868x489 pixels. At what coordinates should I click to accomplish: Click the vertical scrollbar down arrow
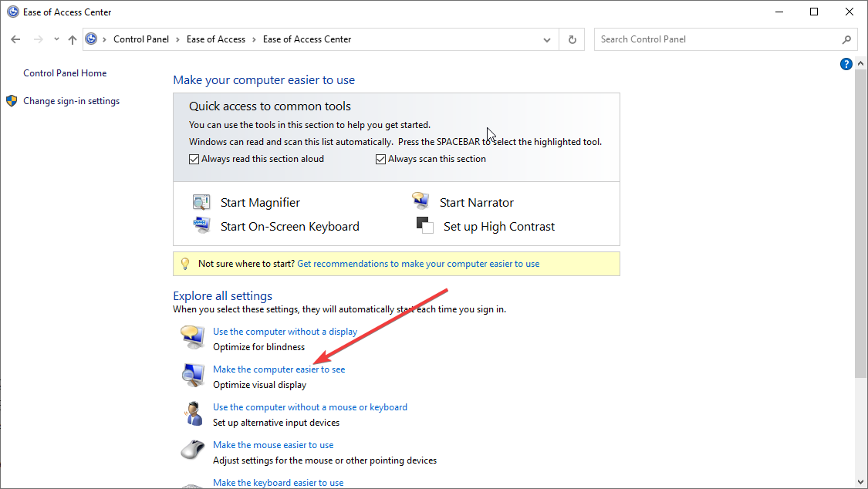861,481
